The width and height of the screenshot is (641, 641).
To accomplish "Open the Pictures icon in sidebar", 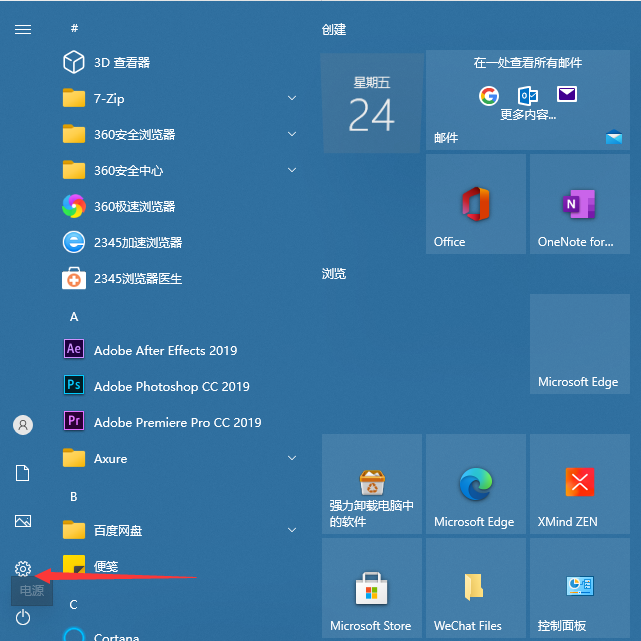I will [x=23, y=521].
